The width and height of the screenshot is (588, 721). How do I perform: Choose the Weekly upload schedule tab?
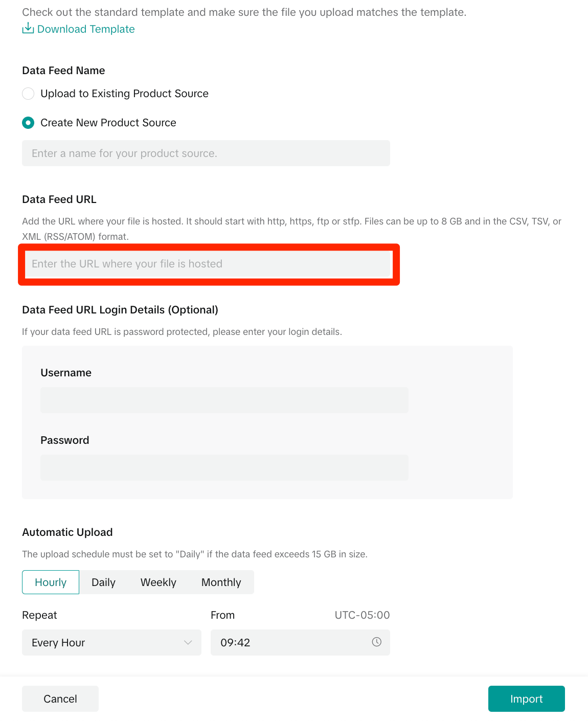click(x=159, y=582)
